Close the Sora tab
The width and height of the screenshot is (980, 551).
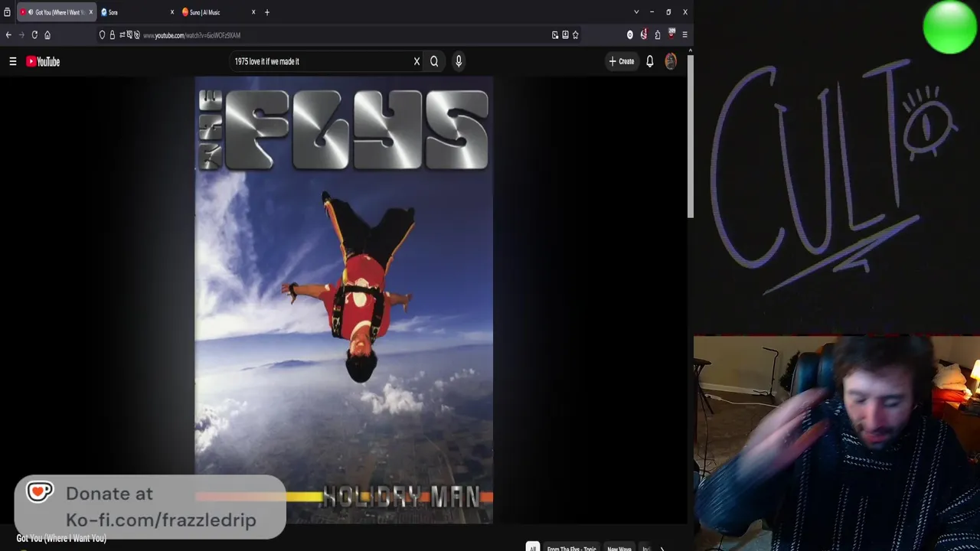tap(172, 12)
